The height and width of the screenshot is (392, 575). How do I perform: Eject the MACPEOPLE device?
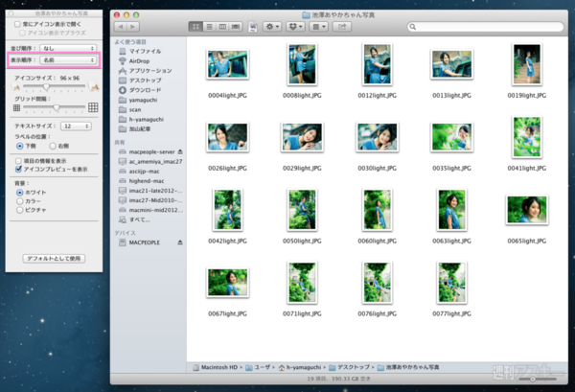coord(180,242)
